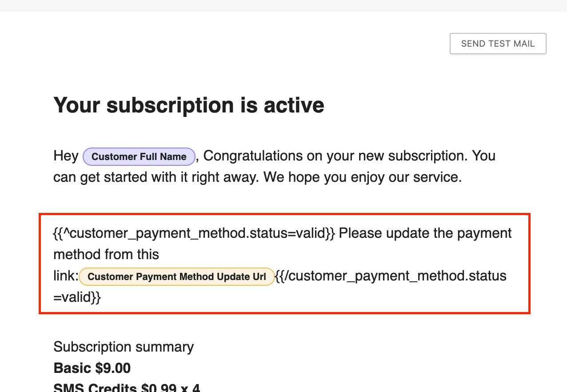Viewport: 567px width, 392px height.
Task: Click the 'We hope you enjoy our service' sentence
Action: click(x=363, y=177)
